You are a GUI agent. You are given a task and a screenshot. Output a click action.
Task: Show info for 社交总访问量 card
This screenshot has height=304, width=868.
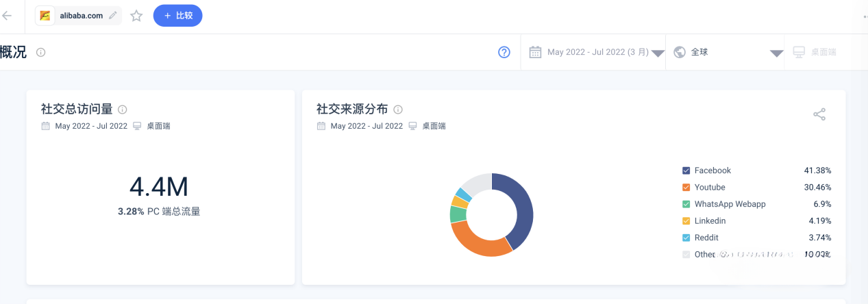[x=123, y=109]
